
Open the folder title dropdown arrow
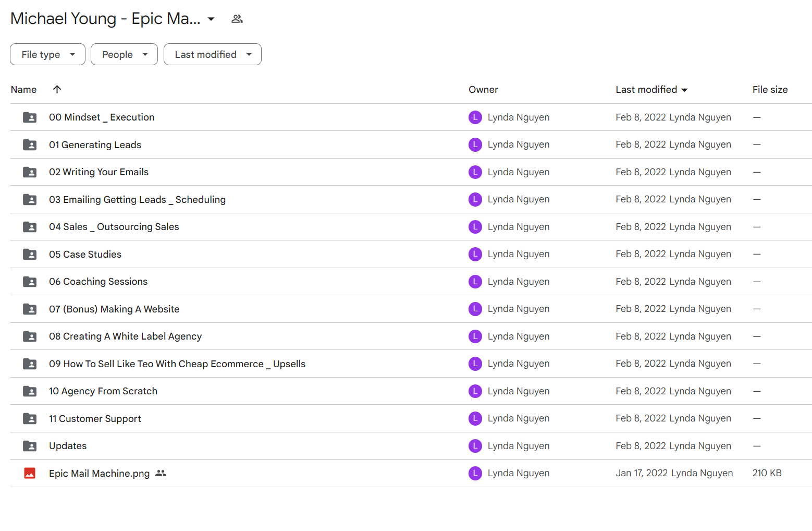coord(211,19)
